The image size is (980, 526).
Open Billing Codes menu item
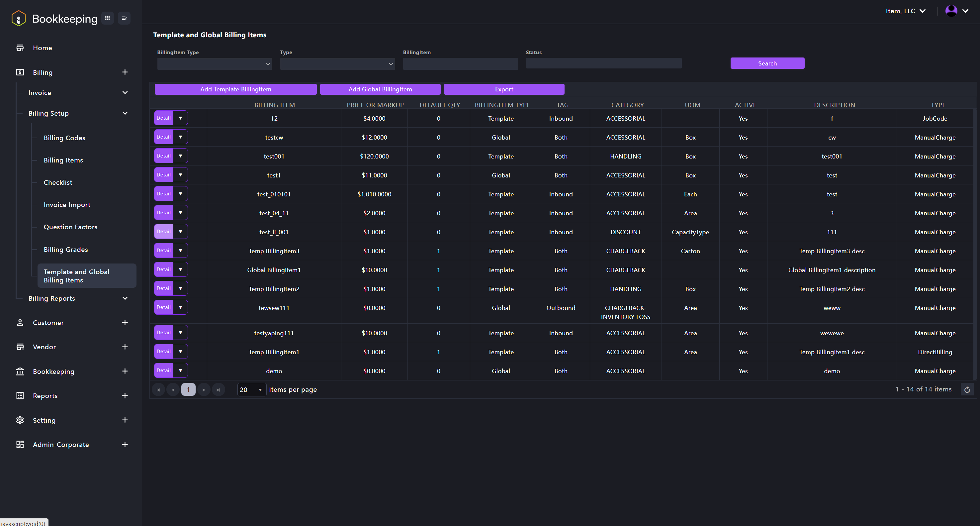click(x=64, y=138)
